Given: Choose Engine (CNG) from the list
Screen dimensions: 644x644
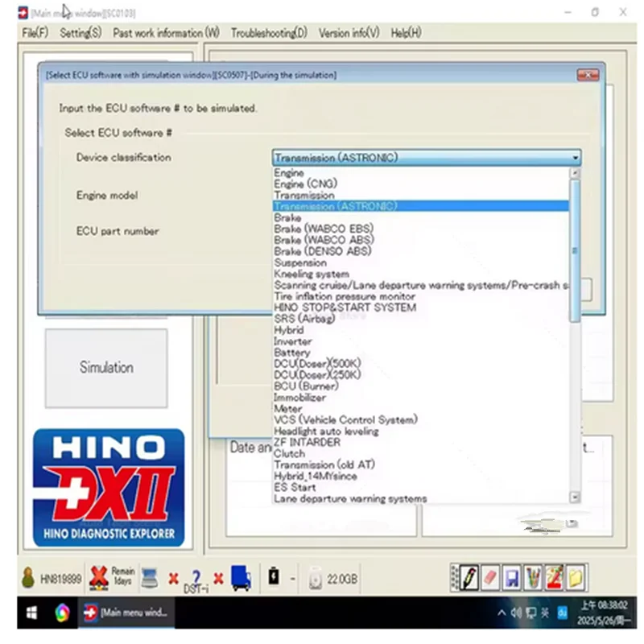Looking at the screenshot, I should [x=421, y=184].
